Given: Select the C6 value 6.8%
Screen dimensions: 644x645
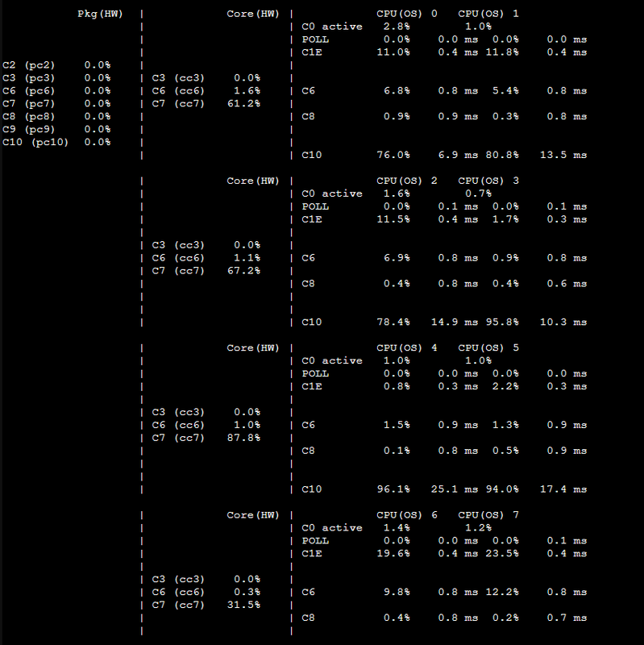Looking at the screenshot, I should pyautogui.click(x=397, y=91).
